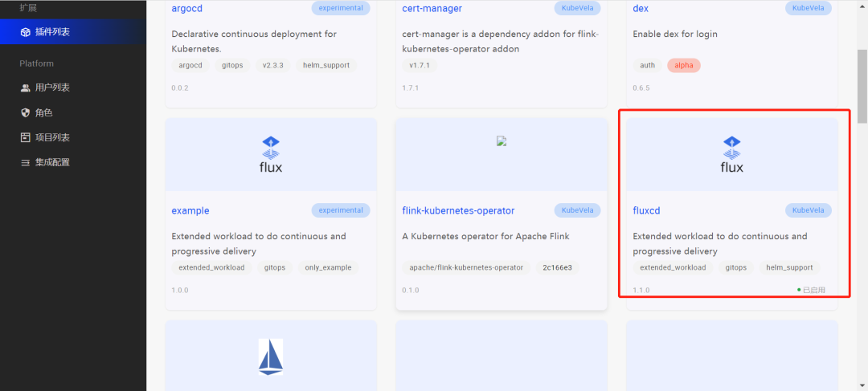The height and width of the screenshot is (391, 868).
Task: Click the 已启用 status on fluxcd
Action: (812, 290)
